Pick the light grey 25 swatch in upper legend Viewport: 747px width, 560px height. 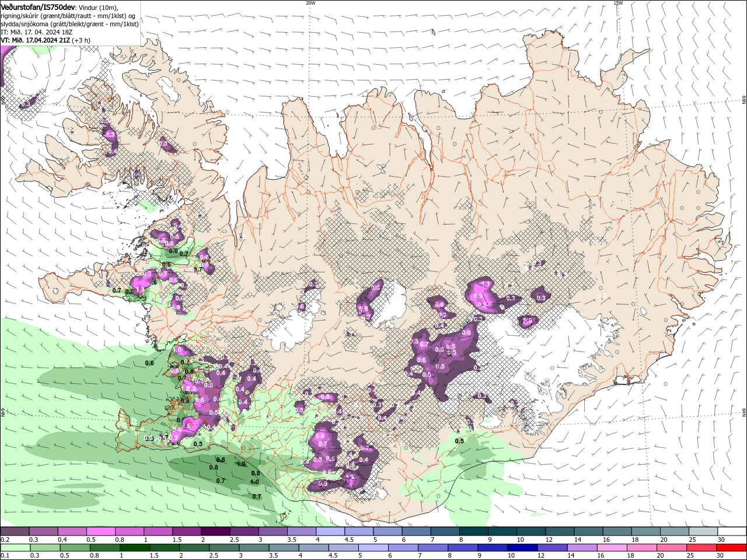point(704,531)
